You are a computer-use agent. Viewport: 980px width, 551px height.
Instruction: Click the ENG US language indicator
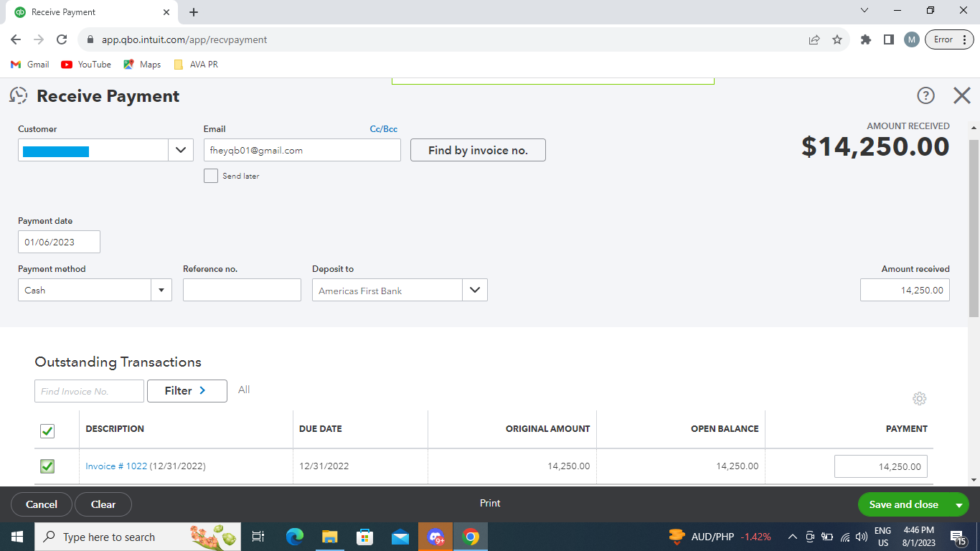click(883, 537)
